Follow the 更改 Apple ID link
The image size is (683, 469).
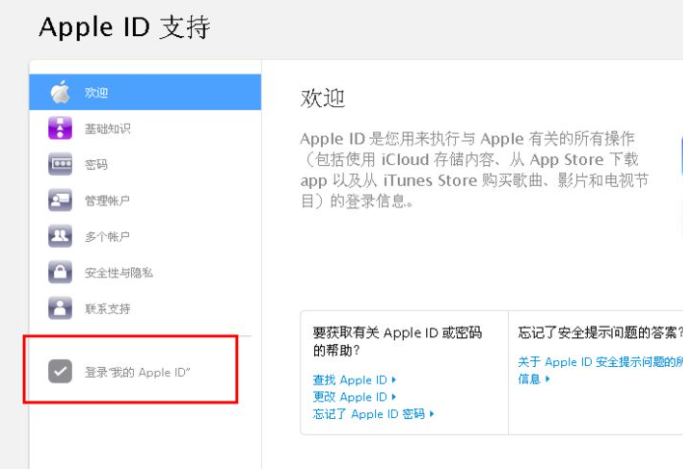click(x=350, y=397)
